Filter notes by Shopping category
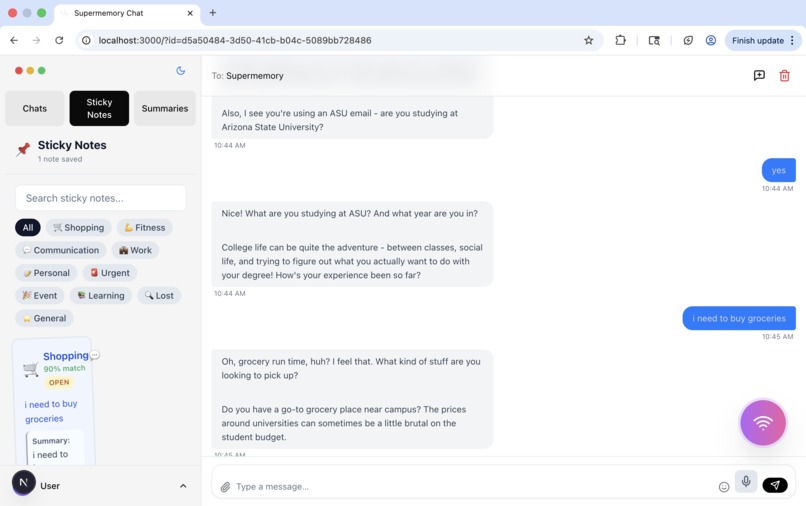The image size is (806, 506). pyautogui.click(x=79, y=227)
